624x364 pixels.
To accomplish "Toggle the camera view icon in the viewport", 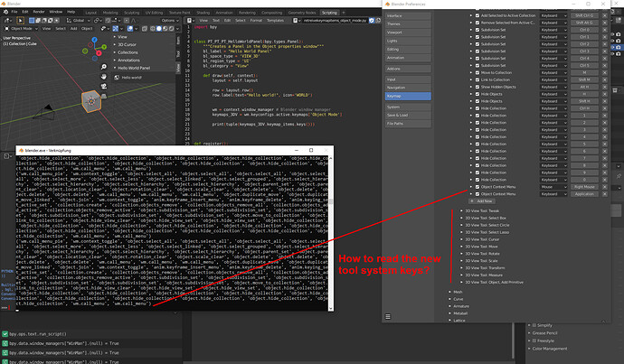I will (104, 86).
